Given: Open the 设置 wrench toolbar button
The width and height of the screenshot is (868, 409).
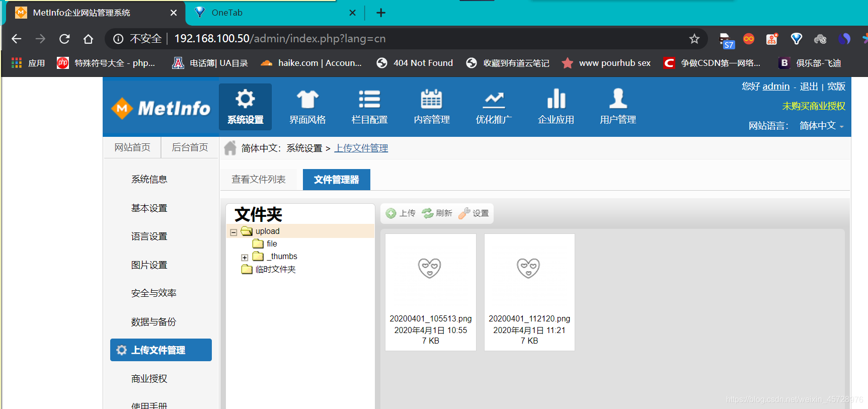Looking at the screenshot, I should 474,213.
